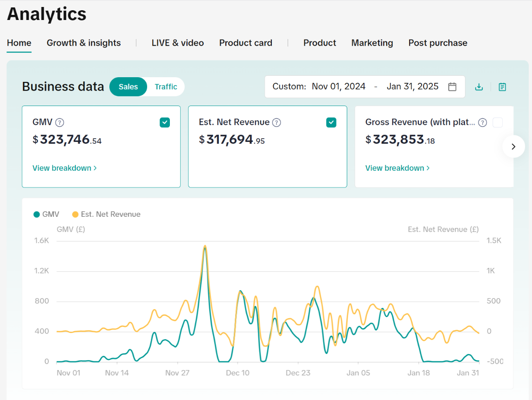Switch to the Traffic toggle
This screenshot has width=532, height=400.
166,87
